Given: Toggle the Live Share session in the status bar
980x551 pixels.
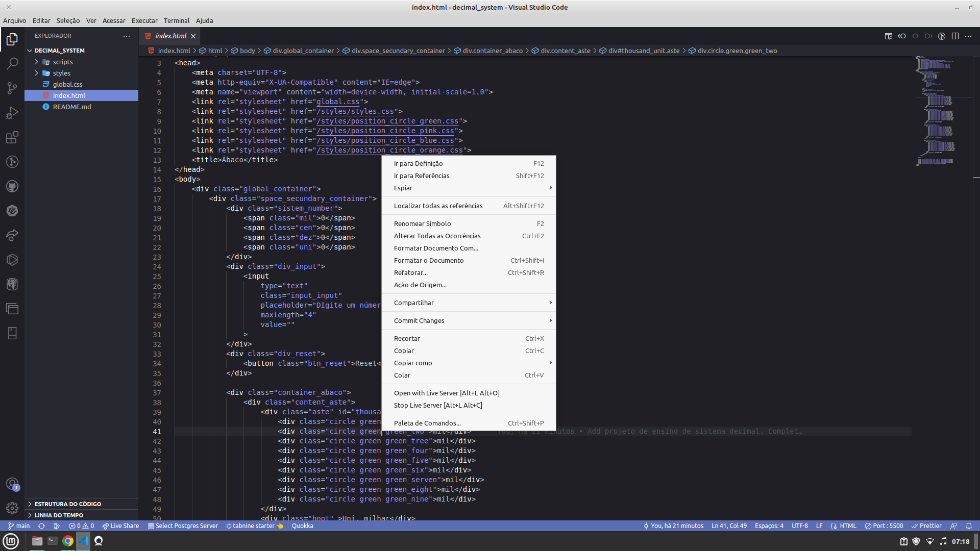Looking at the screenshot, I should click(x=120, y=525).
